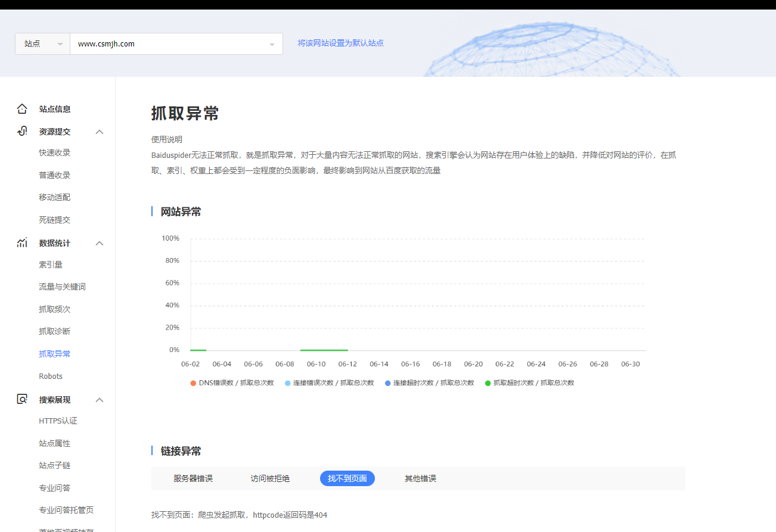Collapse the 资源提交 sidebar section
The width and height of the screenshot is (776, 532).
click(100, 132)
